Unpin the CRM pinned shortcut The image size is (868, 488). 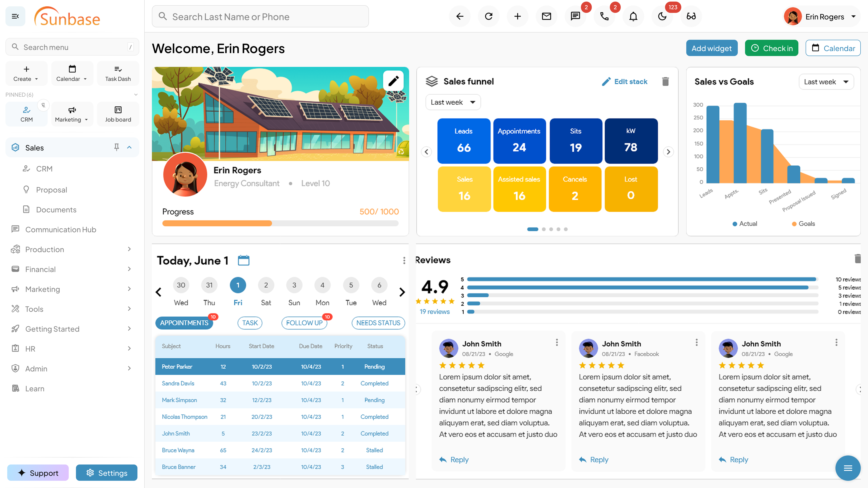coord(43,106)
